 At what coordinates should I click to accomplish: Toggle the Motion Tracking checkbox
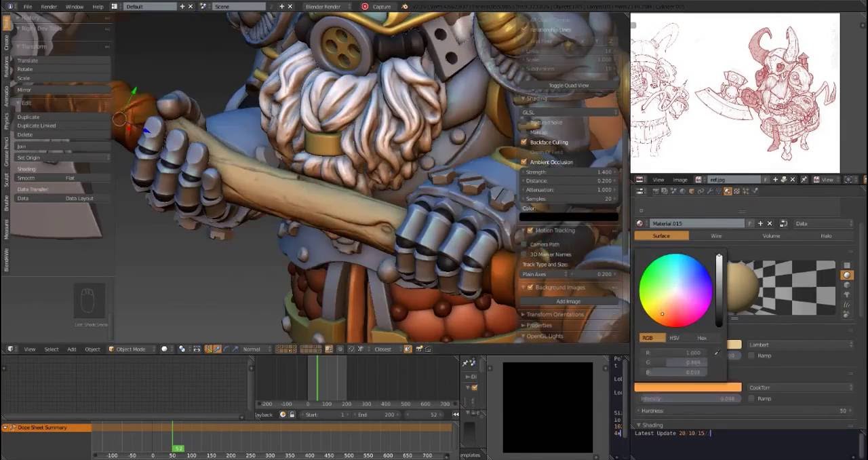pyautogui.click(x=530, y=231)
